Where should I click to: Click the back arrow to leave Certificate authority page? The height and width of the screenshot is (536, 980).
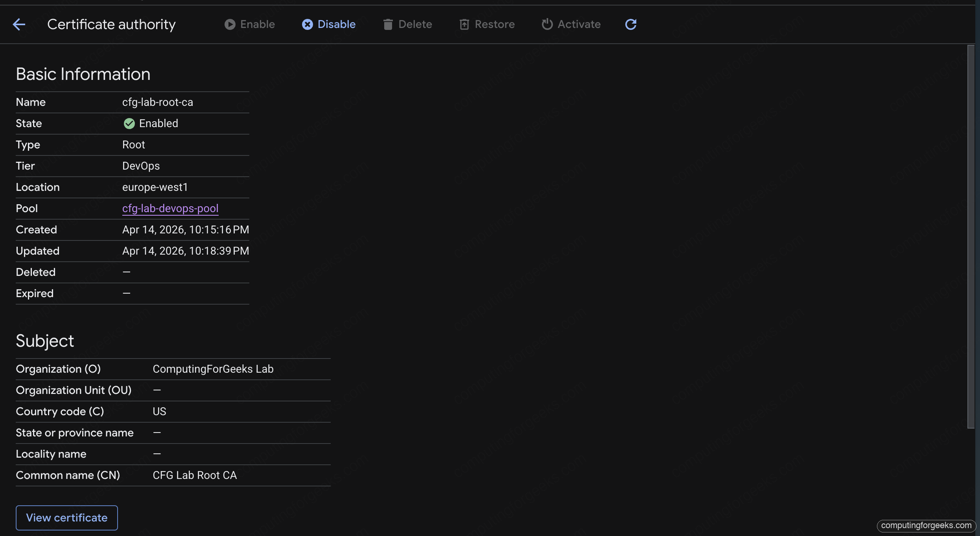(x=19, y=24)
